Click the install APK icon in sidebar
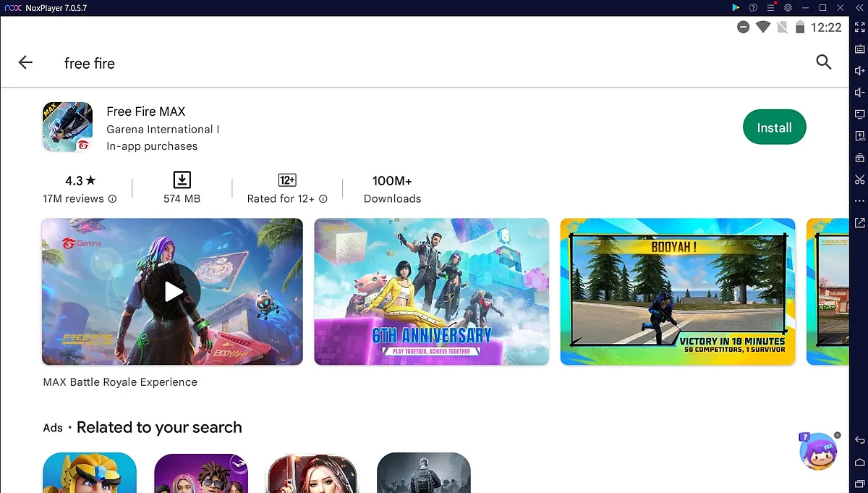 tap(859, 136)
